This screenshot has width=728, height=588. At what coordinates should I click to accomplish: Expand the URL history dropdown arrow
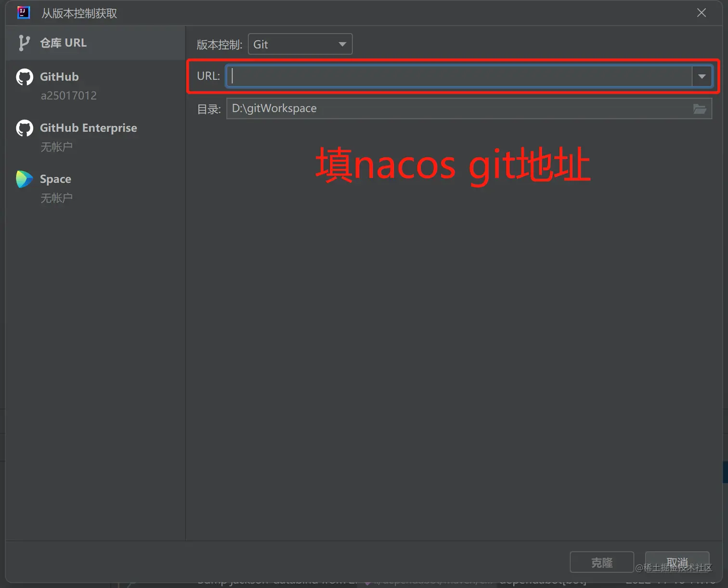[x=702, y=76]
